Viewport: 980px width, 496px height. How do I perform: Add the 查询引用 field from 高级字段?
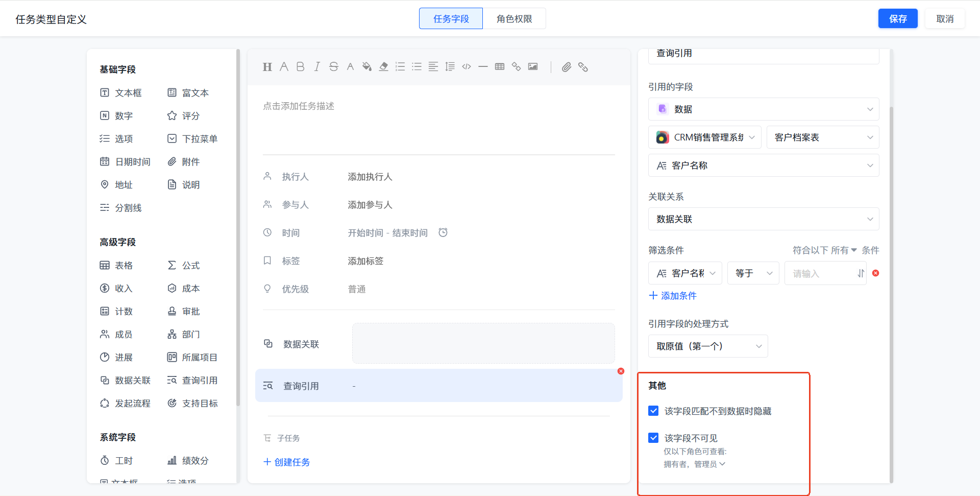192,381
